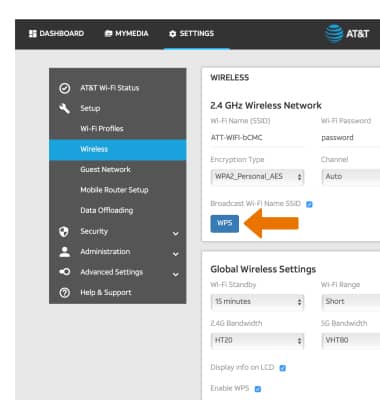Click the Wi-Fi Password field
380x400 pixels.
(351, 138)
